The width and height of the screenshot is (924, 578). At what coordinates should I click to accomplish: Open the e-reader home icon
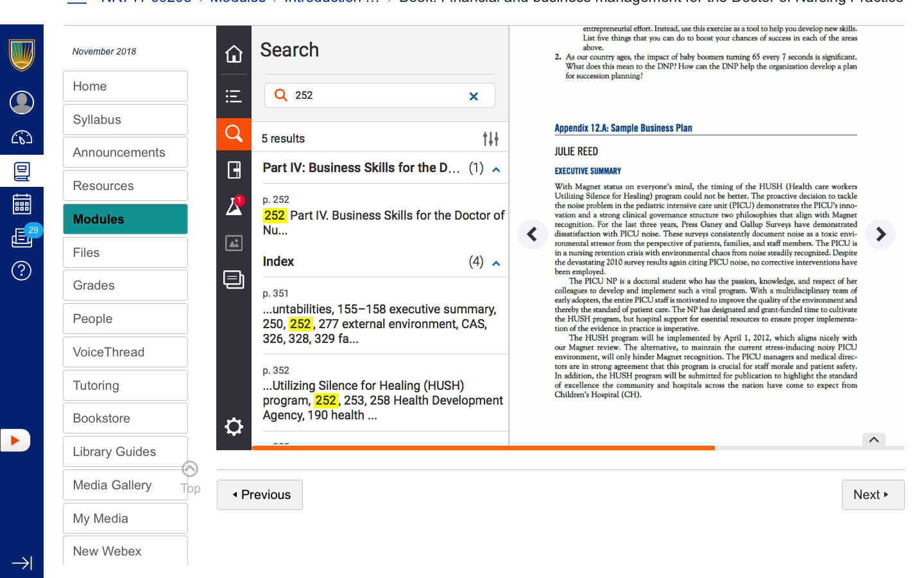pos(234,54)
